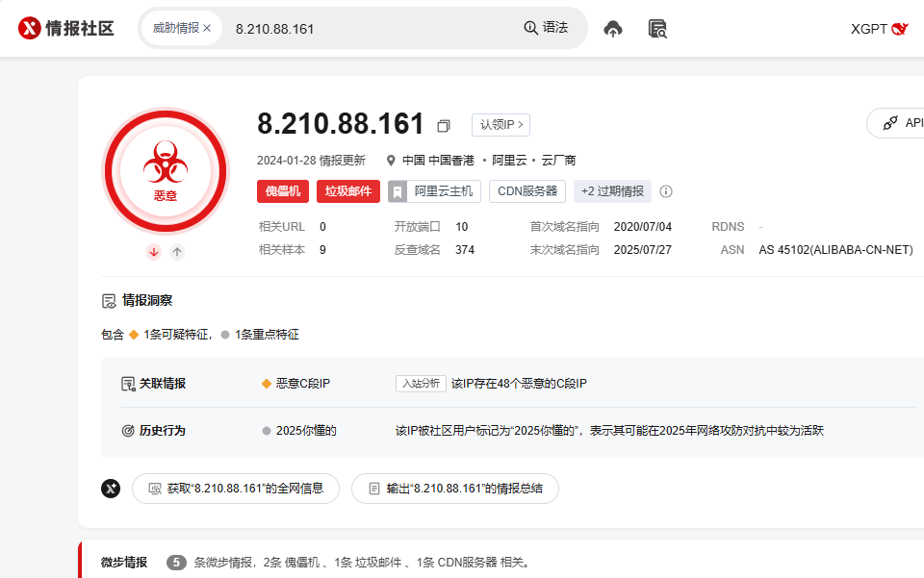The width and height of the screenshot is (924, 578).
Task: Click the 相关URL count 0
Action: (323, 227)
